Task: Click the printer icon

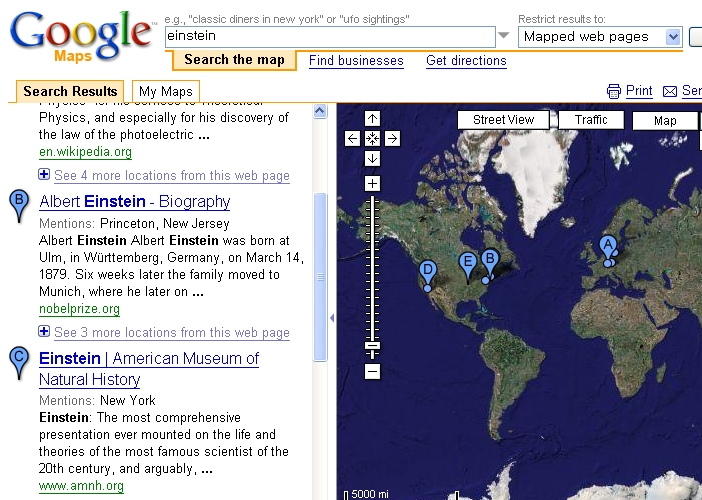Action: click(614, 91)
